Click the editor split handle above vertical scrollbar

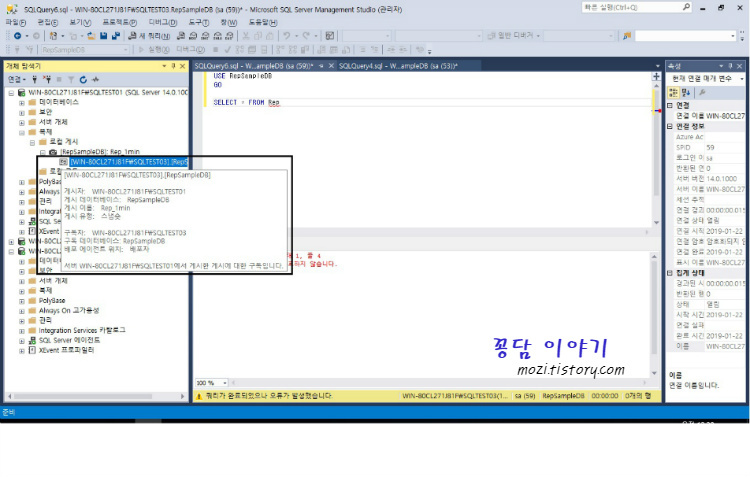[656, 77]
